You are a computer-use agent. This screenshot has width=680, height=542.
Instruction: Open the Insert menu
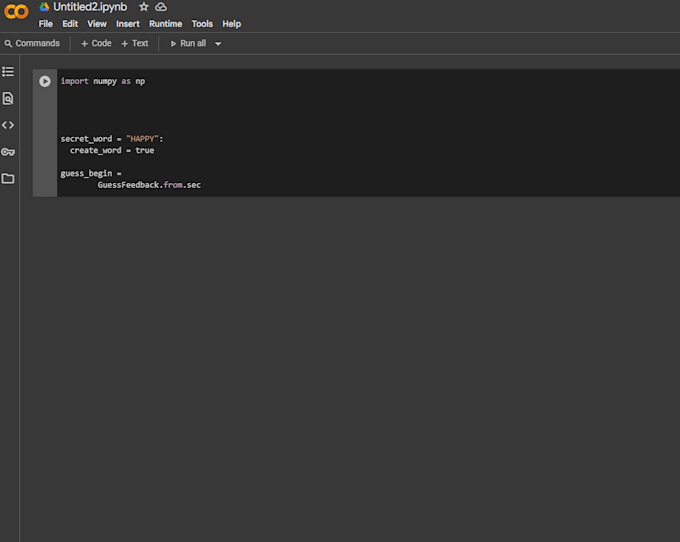point(128,24)
